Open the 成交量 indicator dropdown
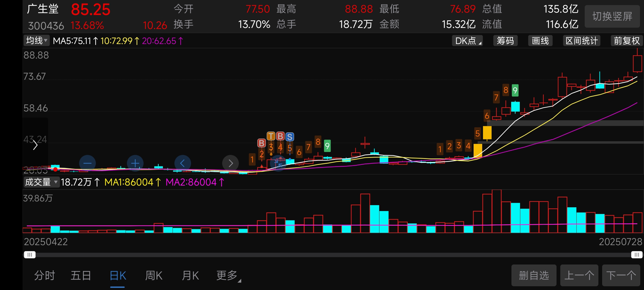The height and width of the screenshot is (290, 644). pos(41,182)
